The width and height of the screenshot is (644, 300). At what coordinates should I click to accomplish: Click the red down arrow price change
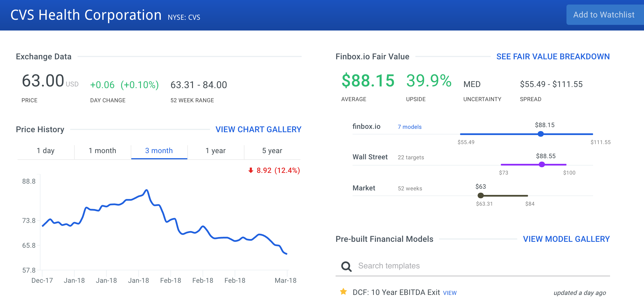[x=251, y=170]
